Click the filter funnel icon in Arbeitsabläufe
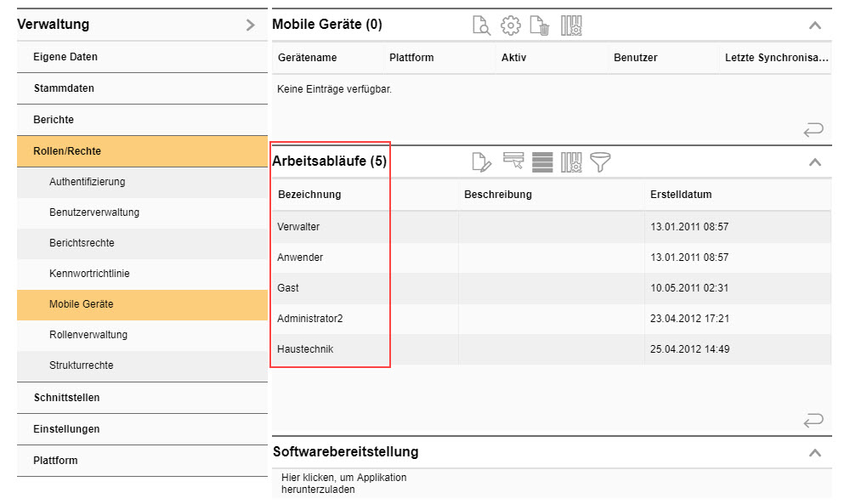Viewport: 850px width, 504px height. (600, 162)
